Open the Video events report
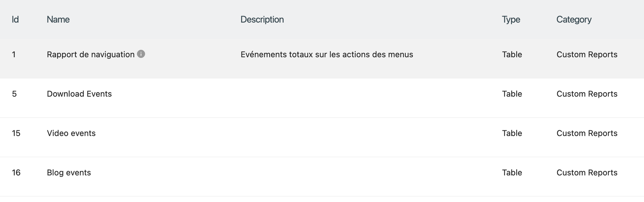 (71, 133)
